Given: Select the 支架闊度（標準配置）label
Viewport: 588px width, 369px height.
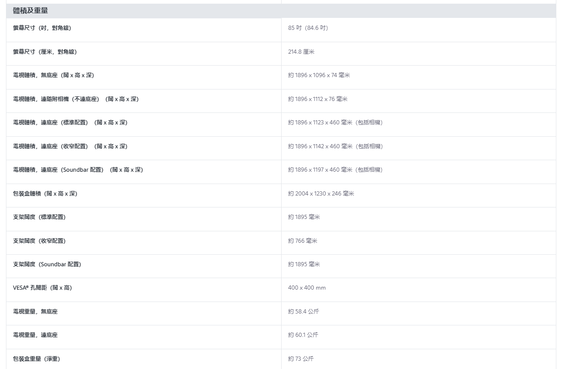Looking at the screenshot, I should click(x=39, y=217).
